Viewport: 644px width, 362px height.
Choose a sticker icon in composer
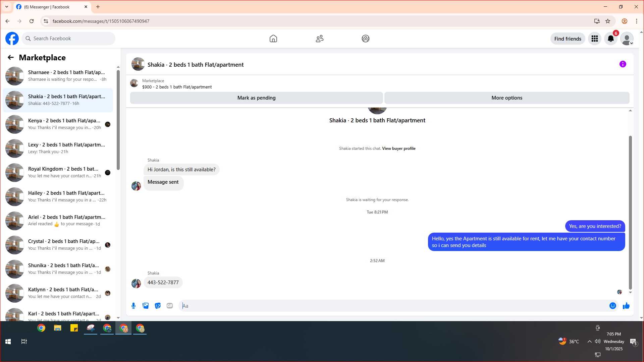point(158,306)
